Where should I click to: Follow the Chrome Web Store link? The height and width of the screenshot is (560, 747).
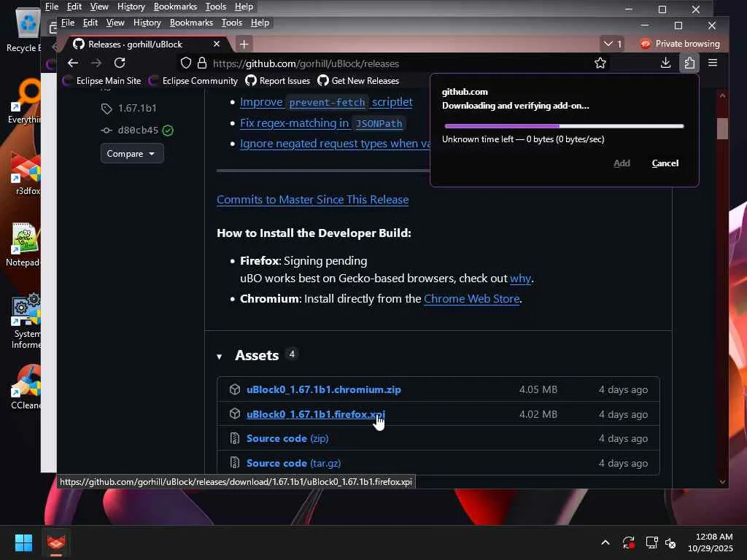[x=471, y=298]
